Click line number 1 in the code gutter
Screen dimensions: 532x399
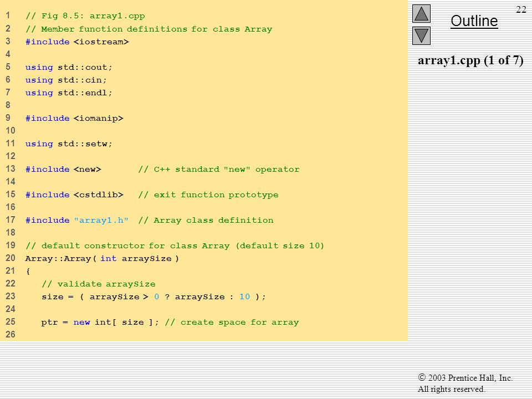coord(8,16)
